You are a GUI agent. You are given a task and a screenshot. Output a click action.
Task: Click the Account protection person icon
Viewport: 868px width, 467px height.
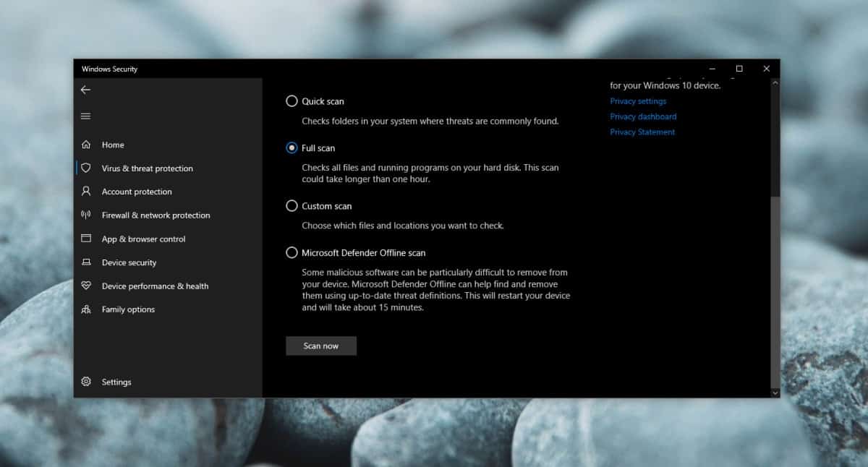click(x=86, y=192)
